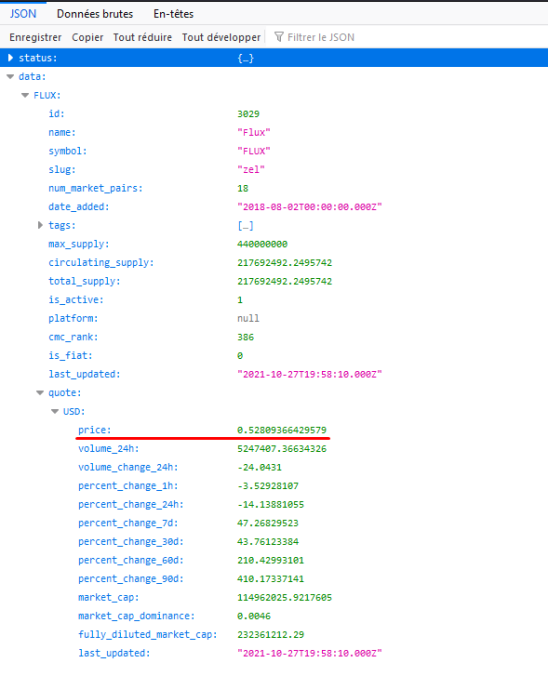
Task: Expand the status node arrow
Action: [10, 58]
